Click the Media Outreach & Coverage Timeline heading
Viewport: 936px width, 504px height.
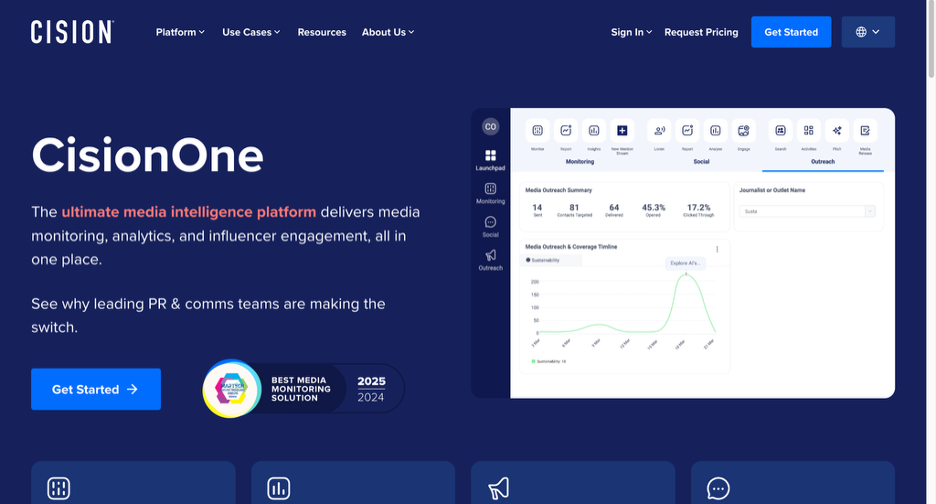[x=571, y=247]
